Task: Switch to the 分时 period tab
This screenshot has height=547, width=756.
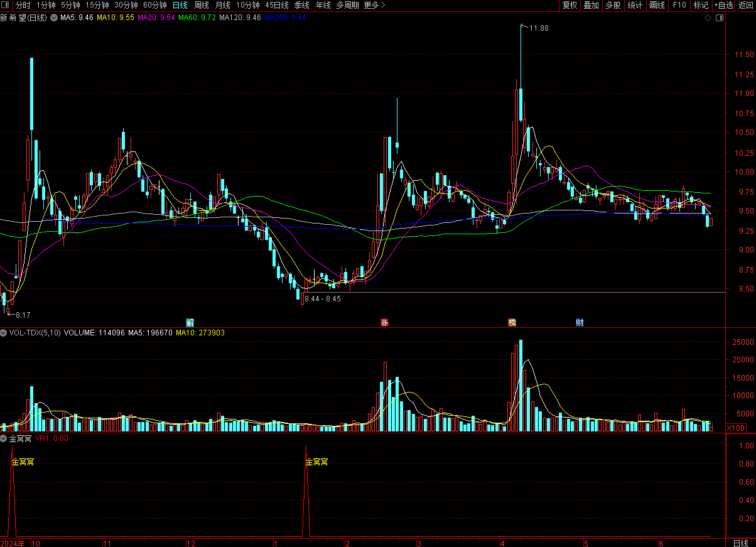Action: 23,5
